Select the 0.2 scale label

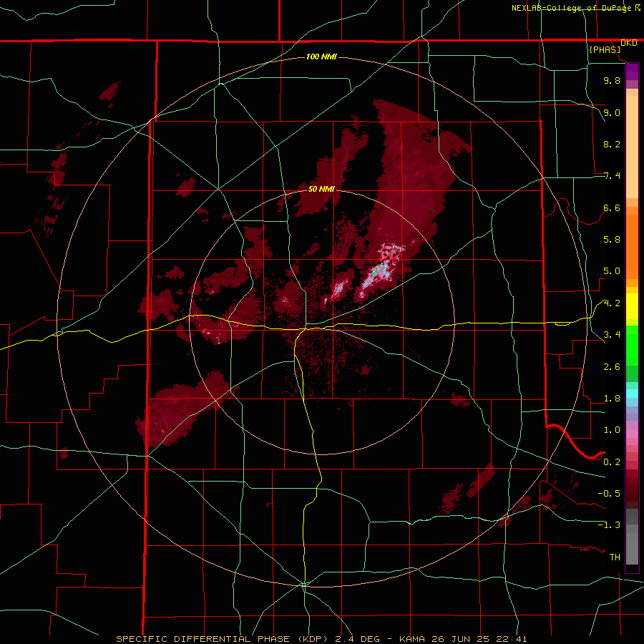point(612,462)
